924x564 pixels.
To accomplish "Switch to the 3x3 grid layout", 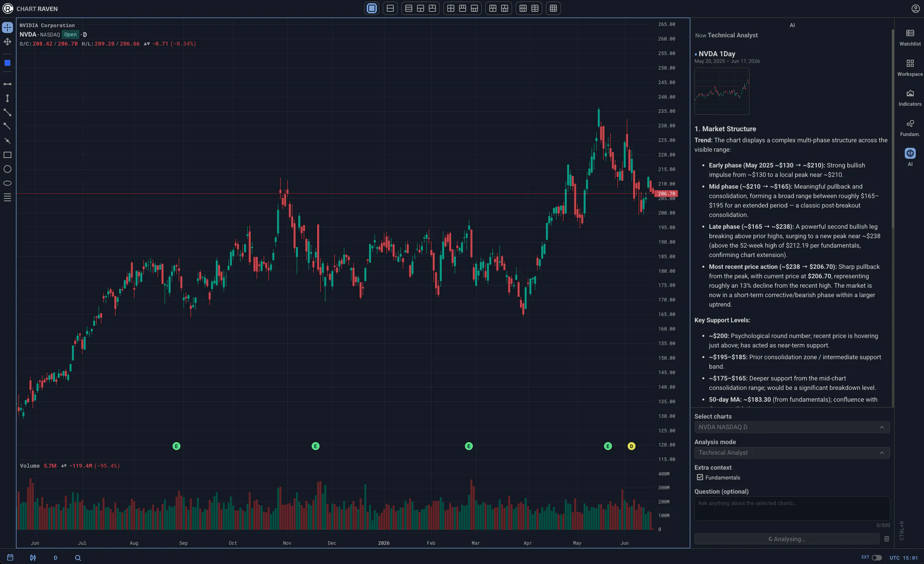I will (553, 8).
